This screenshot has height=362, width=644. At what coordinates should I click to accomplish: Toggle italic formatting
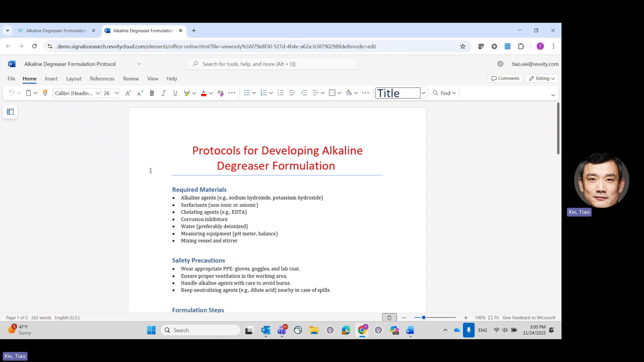(x=163, y=94)
